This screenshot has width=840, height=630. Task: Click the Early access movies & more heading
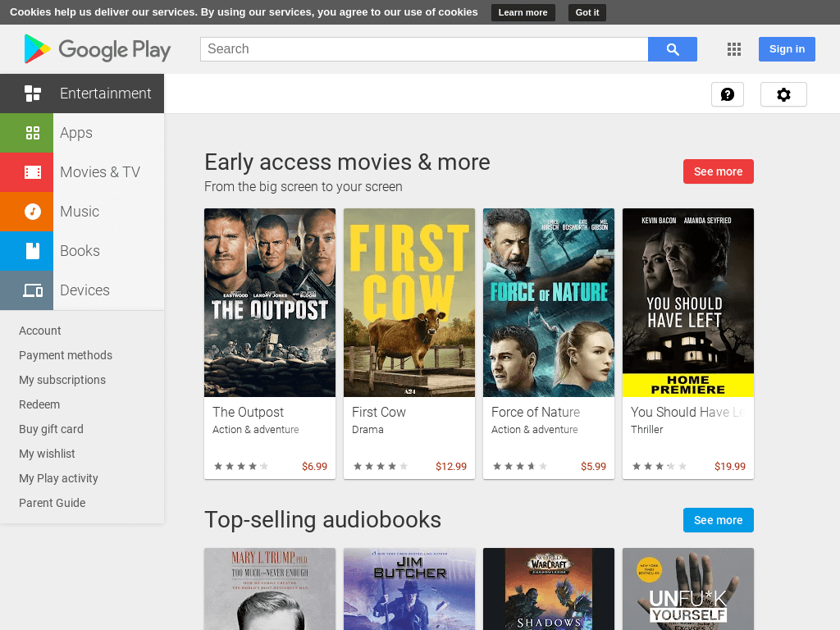pos(347,162)
